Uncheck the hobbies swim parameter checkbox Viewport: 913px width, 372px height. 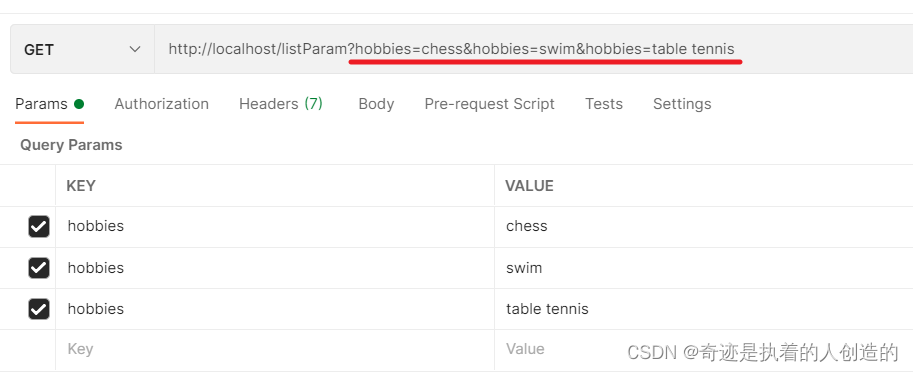coord(39,268)
